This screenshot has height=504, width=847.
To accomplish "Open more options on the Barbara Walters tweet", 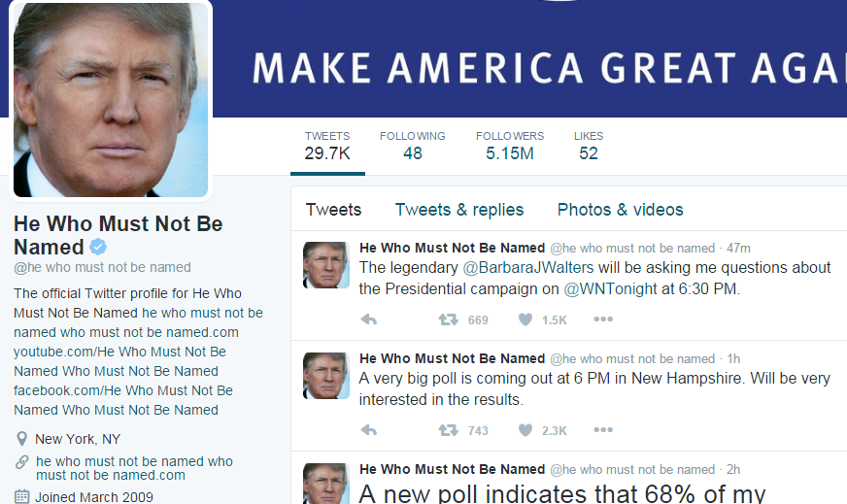I will tap(603, 319).
